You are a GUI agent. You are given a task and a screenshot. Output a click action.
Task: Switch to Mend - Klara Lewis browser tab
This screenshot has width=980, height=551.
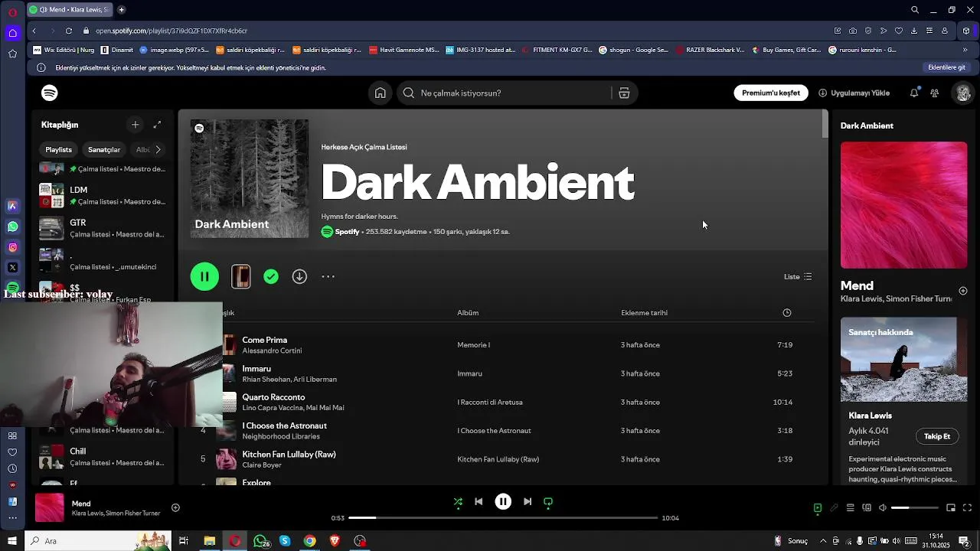70,10
